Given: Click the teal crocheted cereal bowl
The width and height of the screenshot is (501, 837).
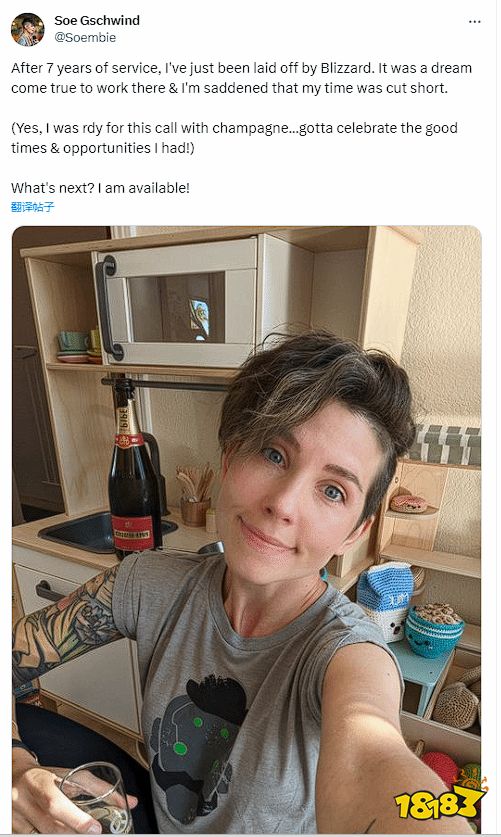Looking at the screenshot, I should [434, 630].
